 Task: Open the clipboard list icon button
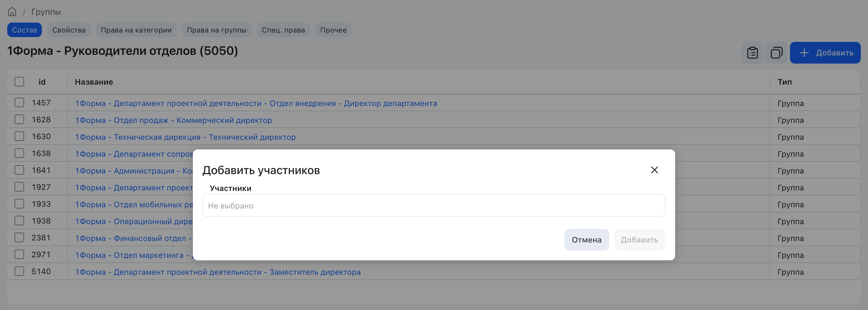(x=753, y=53)
